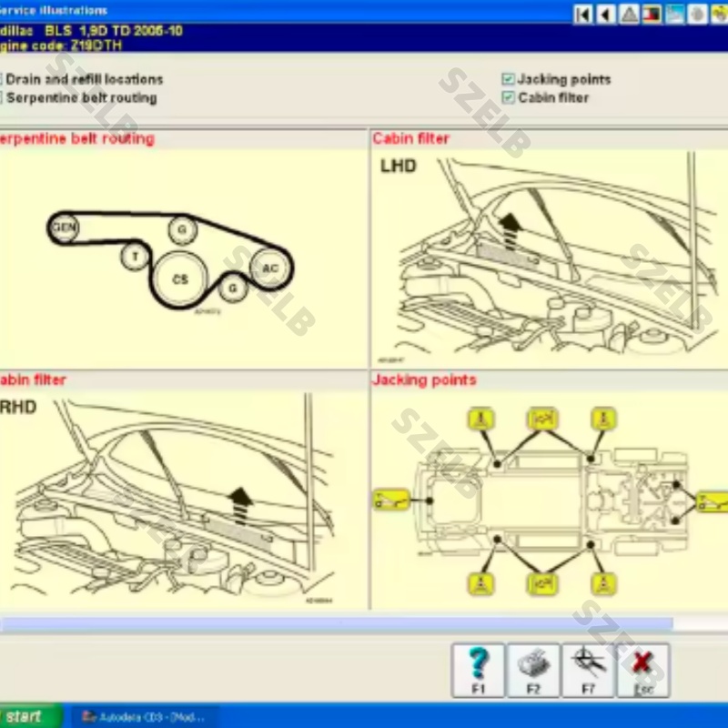Toggle the Cabin filter checkbox

coord(508,97)
